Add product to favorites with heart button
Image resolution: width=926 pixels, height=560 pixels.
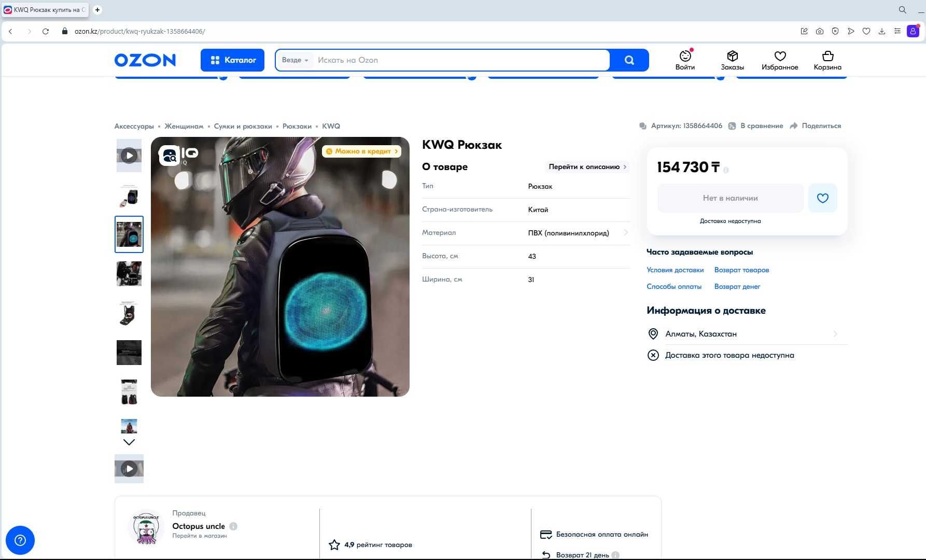point(822,198)
